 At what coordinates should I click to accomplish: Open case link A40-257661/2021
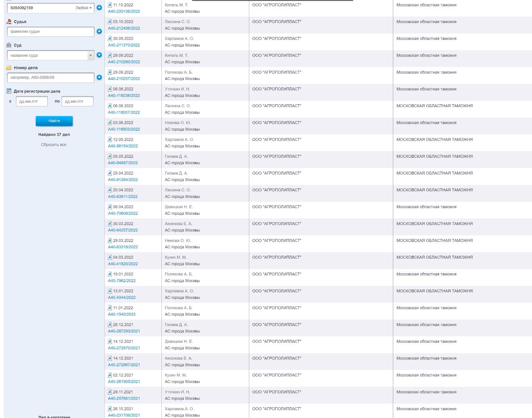click(124, 398)
